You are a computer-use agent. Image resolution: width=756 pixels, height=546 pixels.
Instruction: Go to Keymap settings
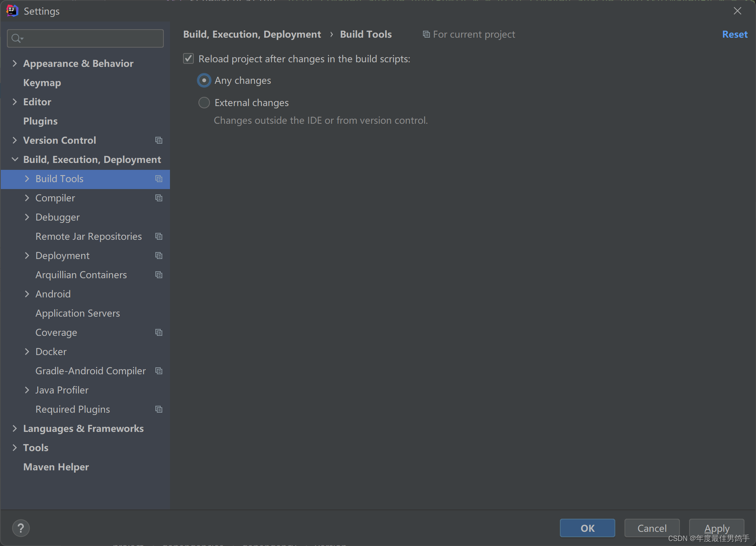coord(42,83)
